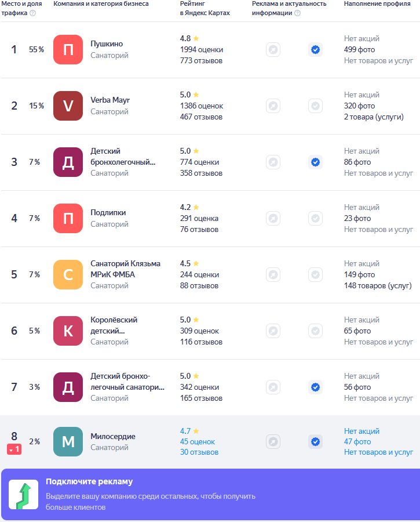Click the green arrow icon in the ad banner
420x522 pixels.
click(23, 495)
